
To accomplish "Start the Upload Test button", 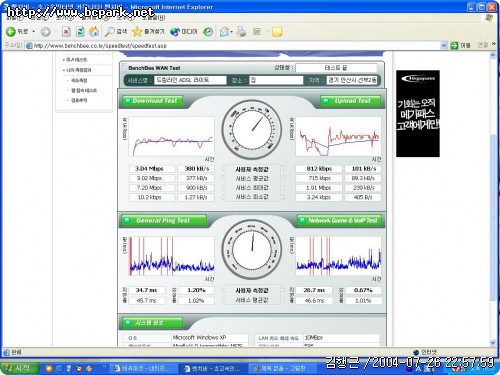I will point(350,101).
